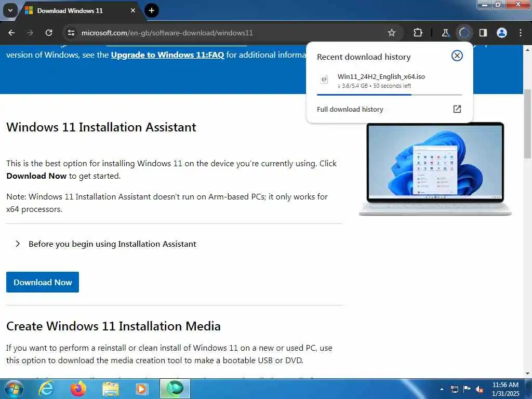Reload the Download Windows 11 page
Image resolution: width=532 pixels, height=399 pixels.
(49, 33)
